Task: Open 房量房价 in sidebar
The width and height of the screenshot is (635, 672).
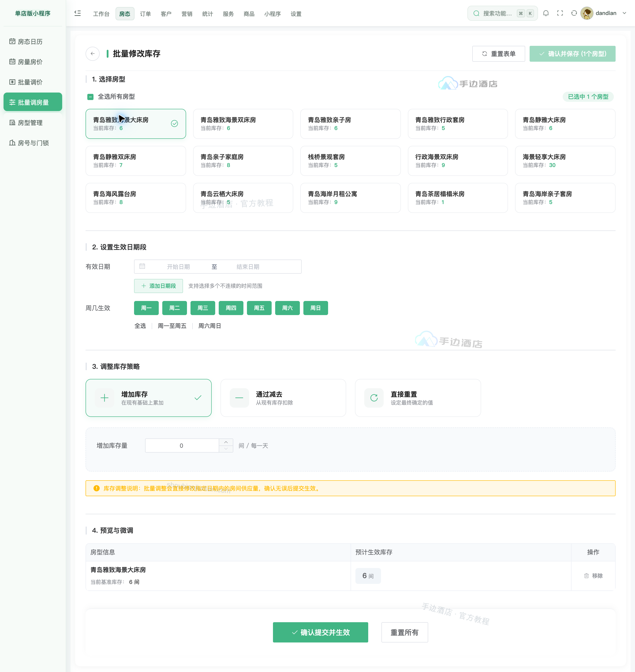Action: tap(33, 61)
